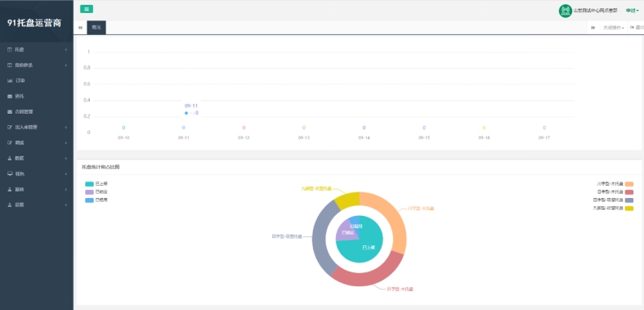The height and width of the screenshot is (310, 644).
Task: Toggle the 九脚型-吹塑托盘 yellow legend item
Action: (613, 209)
